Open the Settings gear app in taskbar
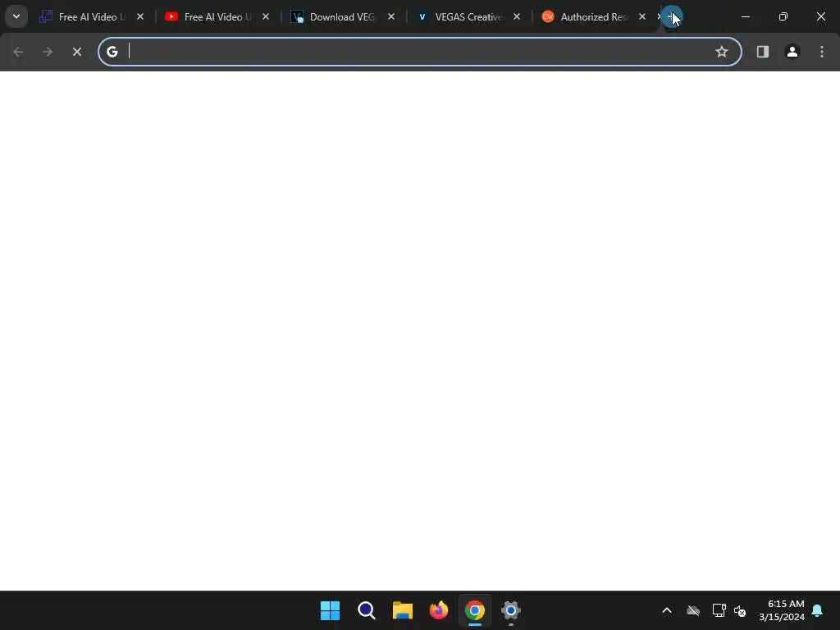This screenshot has width=840, height=630. (510, 610)
